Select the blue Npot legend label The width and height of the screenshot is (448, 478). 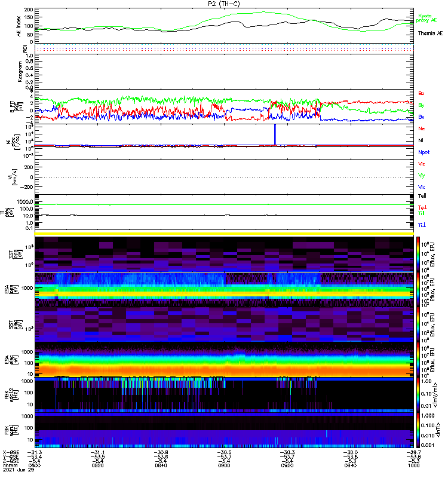tap(424, 152)
